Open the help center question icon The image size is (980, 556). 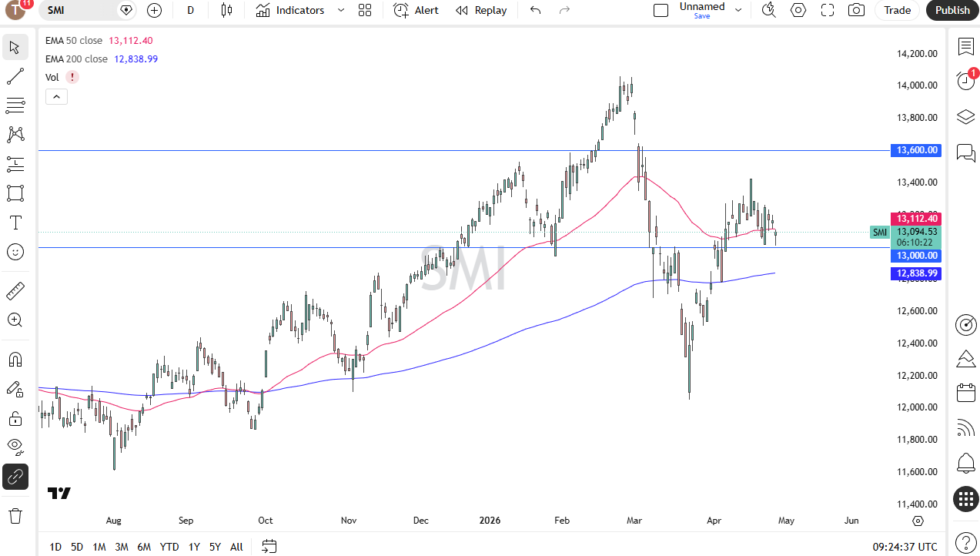(x=965, y=541)
